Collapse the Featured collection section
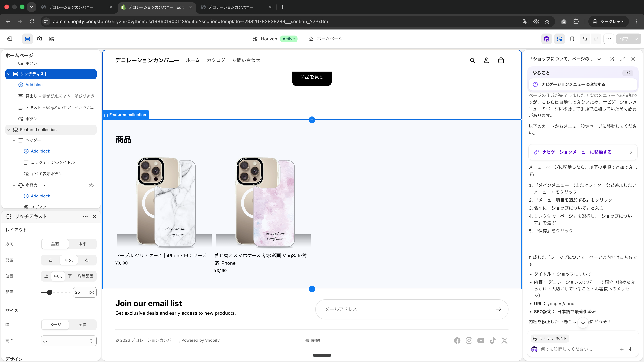Viewport: 644px width, 362px height. [x=9, y=130]
